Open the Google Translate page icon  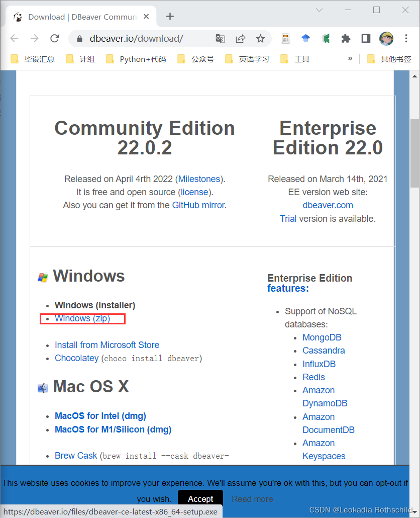(x=220, y=39)
